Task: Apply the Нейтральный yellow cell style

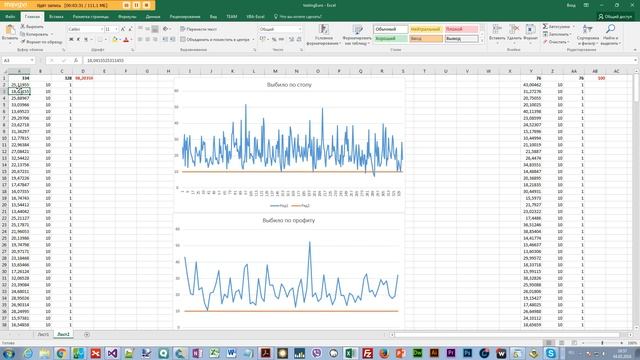Action: (x=426, y=29)
